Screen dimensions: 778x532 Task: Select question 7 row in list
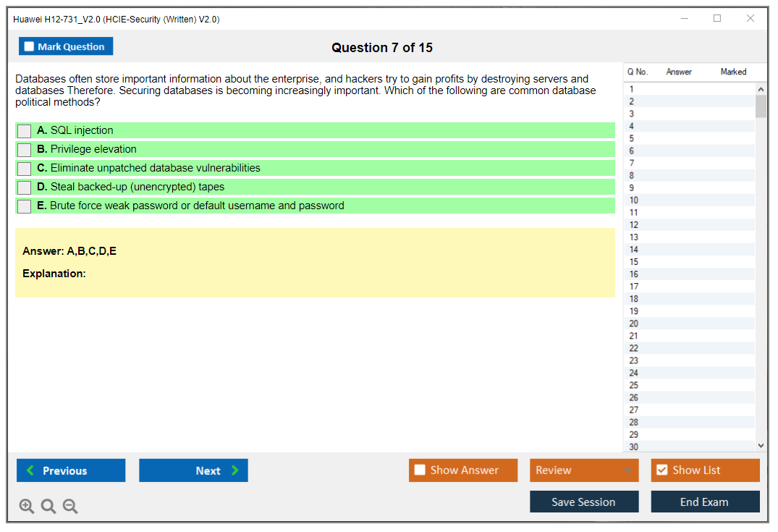[x=633, y=163]
